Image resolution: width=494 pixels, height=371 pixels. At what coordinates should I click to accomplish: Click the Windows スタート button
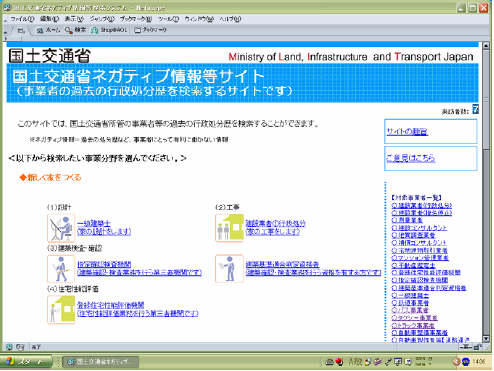pos(26,362)
